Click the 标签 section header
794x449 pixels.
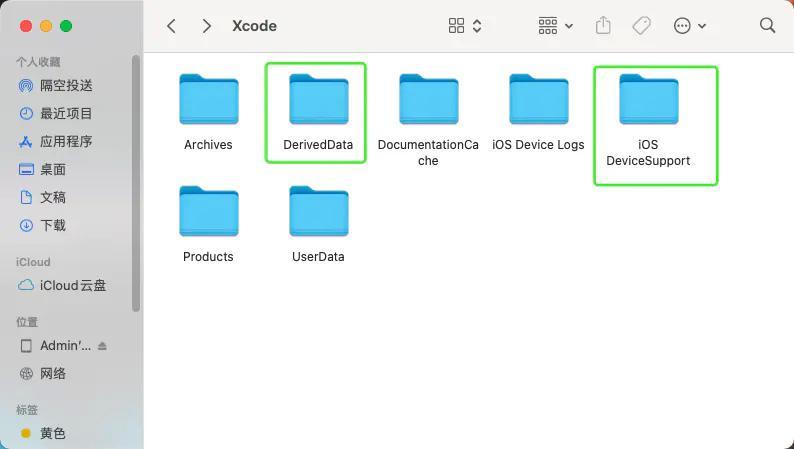[27, 410]
